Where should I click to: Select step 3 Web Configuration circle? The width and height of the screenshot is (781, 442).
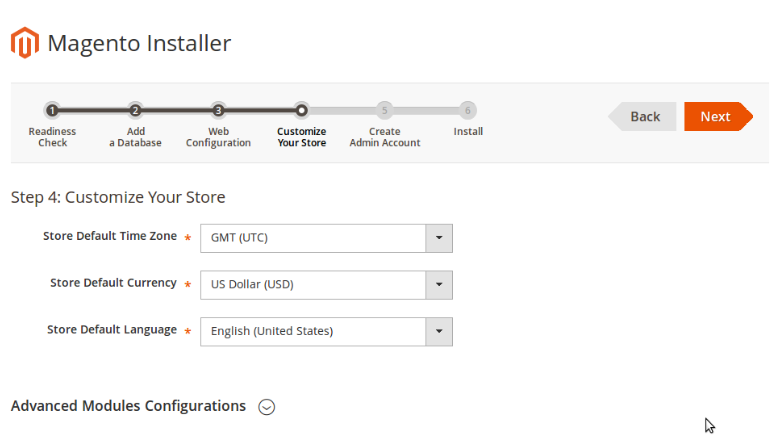218,110
